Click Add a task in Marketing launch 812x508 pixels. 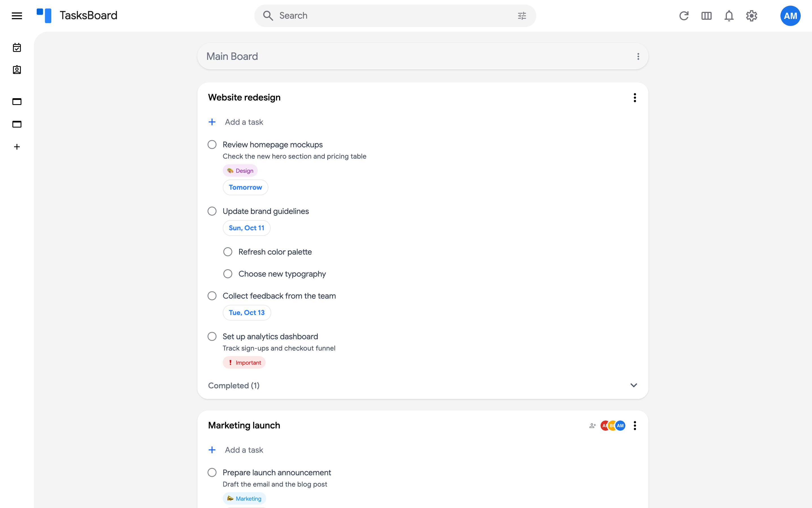pyautogui.click(x=244, y=450)
